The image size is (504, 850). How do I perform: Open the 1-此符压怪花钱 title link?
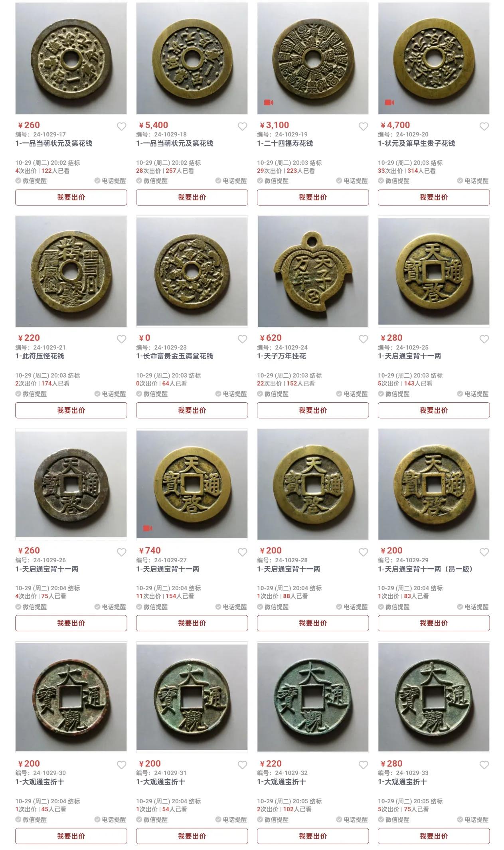point(40,356)
